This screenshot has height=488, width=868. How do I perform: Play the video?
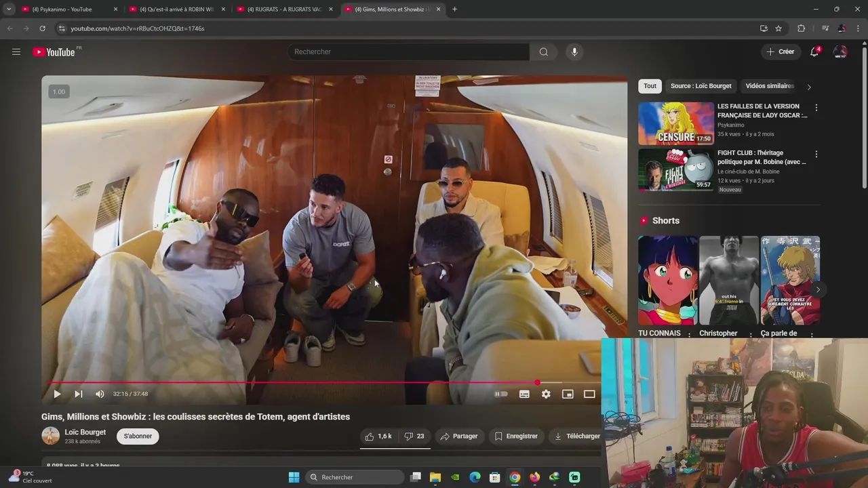[57, 394]
